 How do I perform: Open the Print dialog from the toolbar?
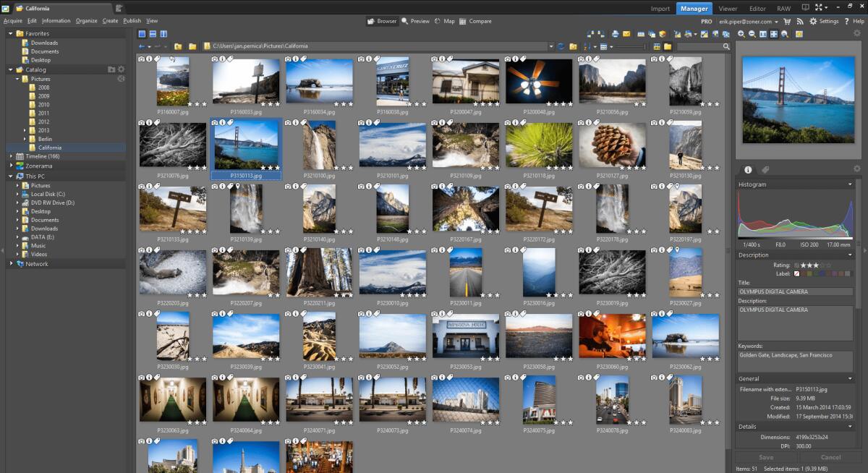tap(615, 34)
